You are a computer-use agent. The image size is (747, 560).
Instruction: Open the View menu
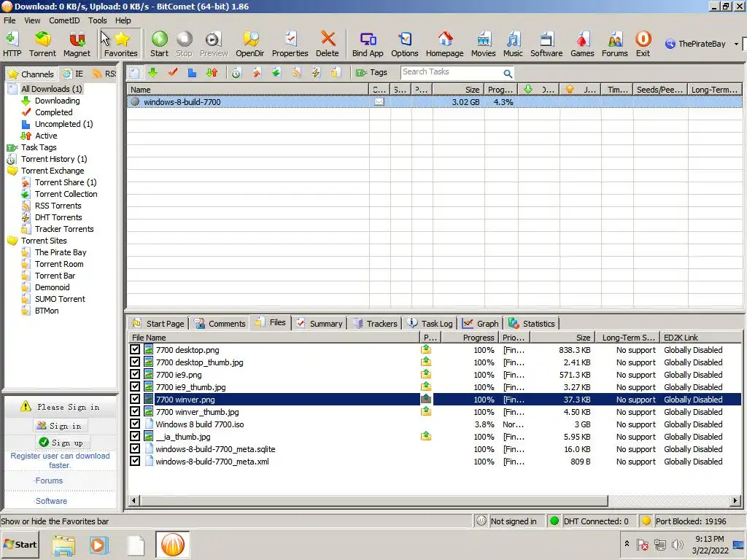coord(32,20)
